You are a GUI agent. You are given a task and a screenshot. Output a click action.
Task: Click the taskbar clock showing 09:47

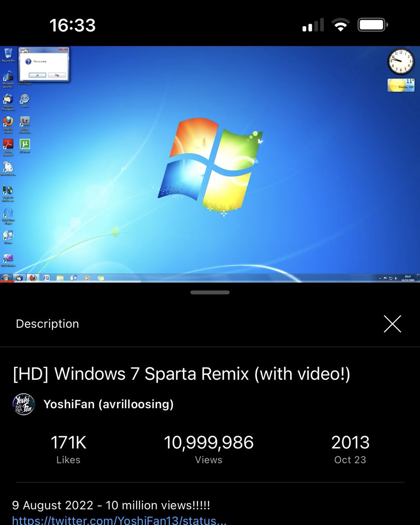(407, 278)
